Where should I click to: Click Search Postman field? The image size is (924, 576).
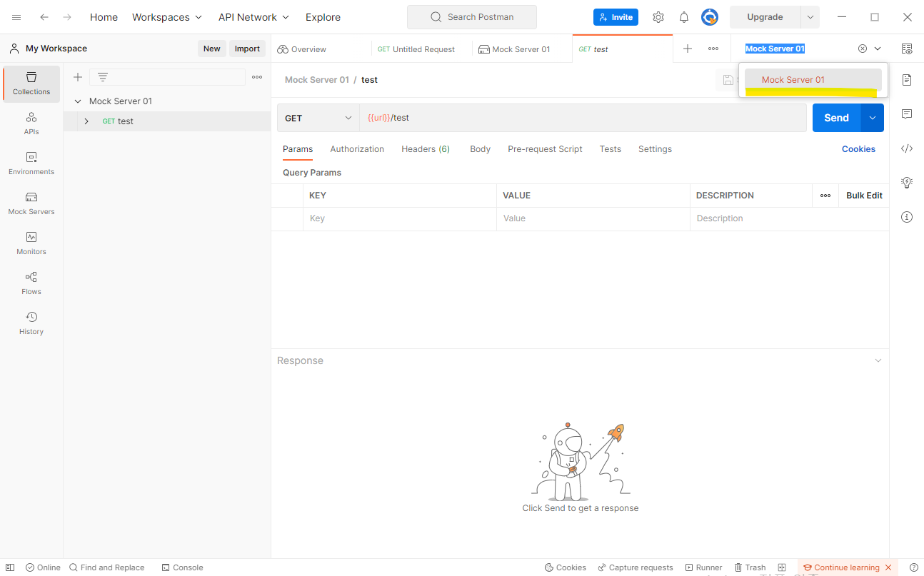471,17
